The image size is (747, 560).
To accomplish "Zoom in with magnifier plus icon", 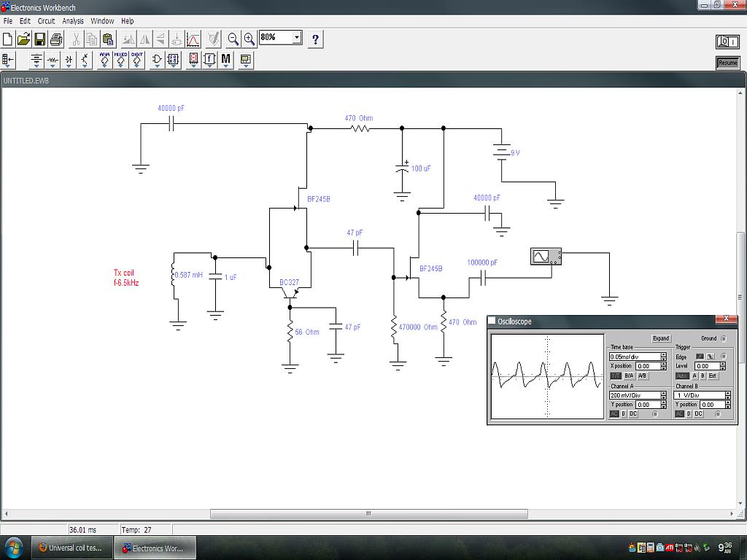I will (249, 39).
